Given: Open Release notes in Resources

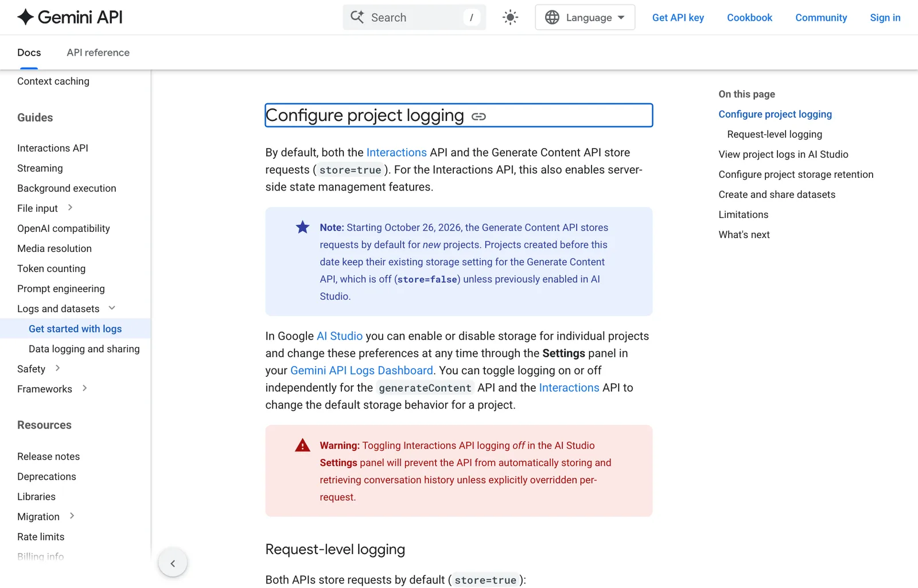Looking at the screenshot, I should [x=49, y=457].
